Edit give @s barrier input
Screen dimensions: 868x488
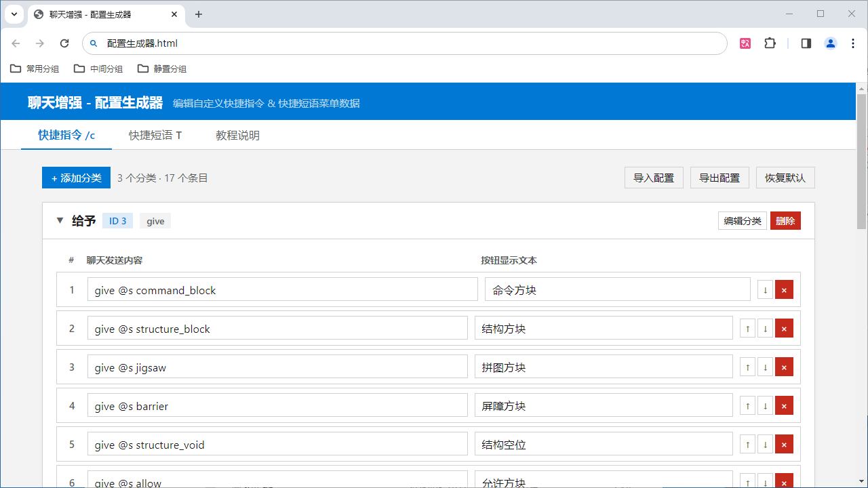(277, 405)
